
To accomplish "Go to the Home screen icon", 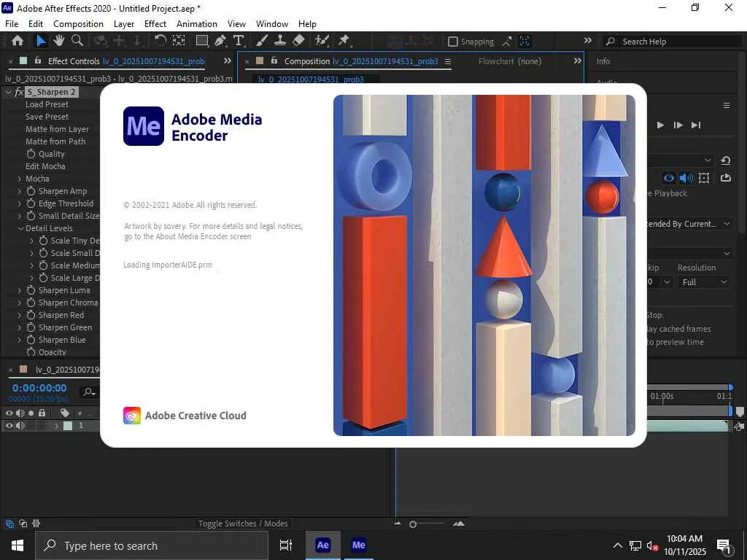I will tap(18, 41).
